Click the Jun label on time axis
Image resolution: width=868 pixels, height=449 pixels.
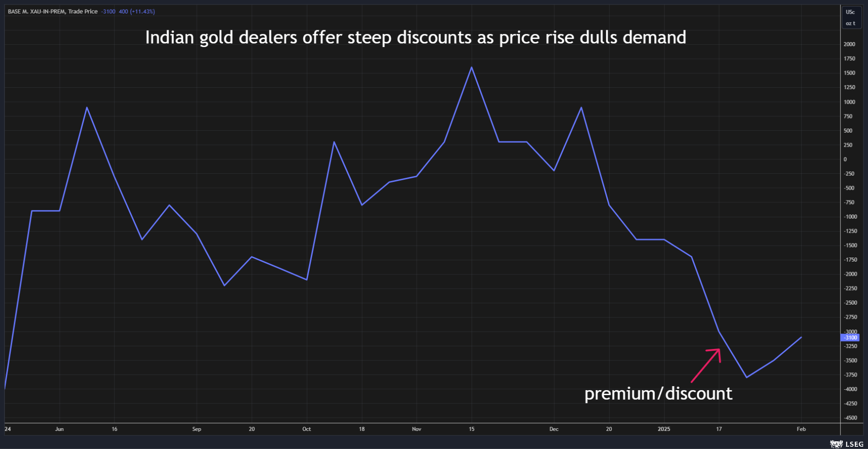(59, 429)
